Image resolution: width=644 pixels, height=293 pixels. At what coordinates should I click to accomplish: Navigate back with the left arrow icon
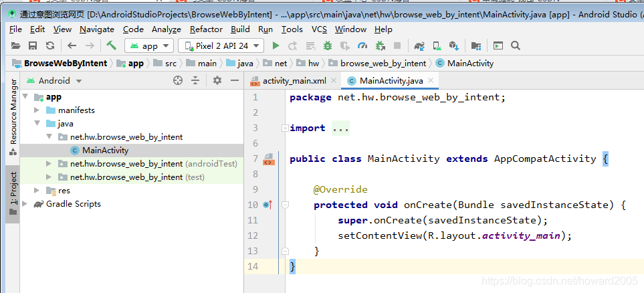(x=72, y=45)
